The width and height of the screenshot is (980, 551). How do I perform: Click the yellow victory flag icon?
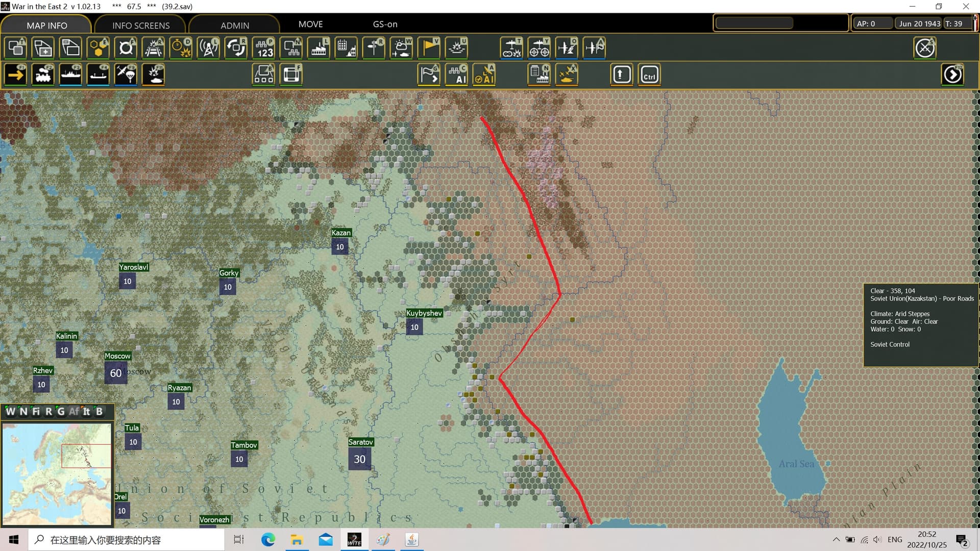(429, 48)
